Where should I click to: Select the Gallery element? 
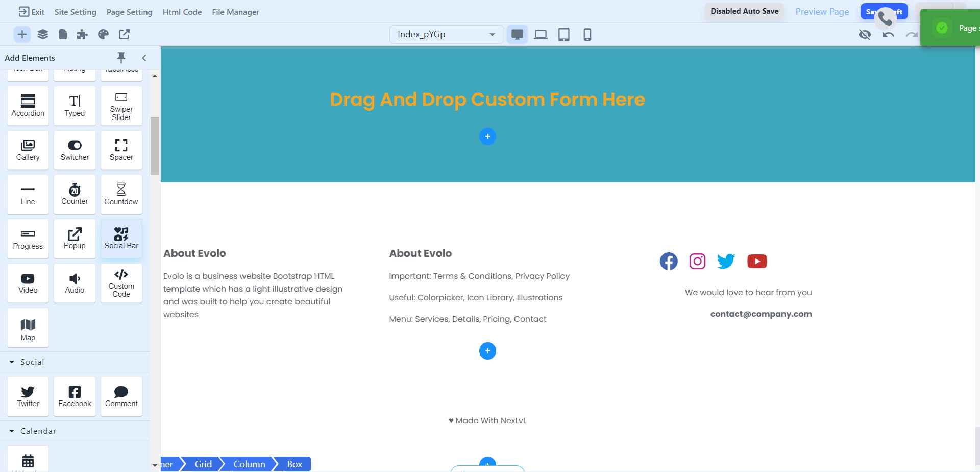(28, 150)
